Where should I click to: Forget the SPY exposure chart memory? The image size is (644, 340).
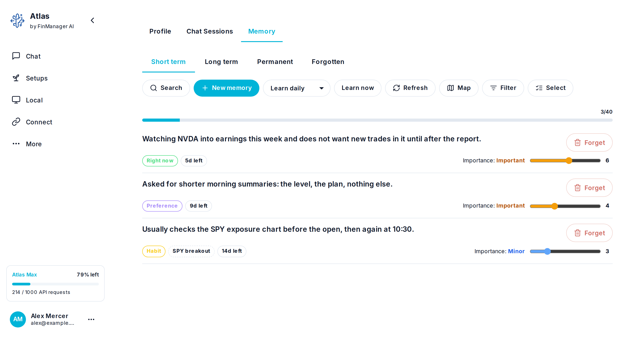[x=589, y=233]
